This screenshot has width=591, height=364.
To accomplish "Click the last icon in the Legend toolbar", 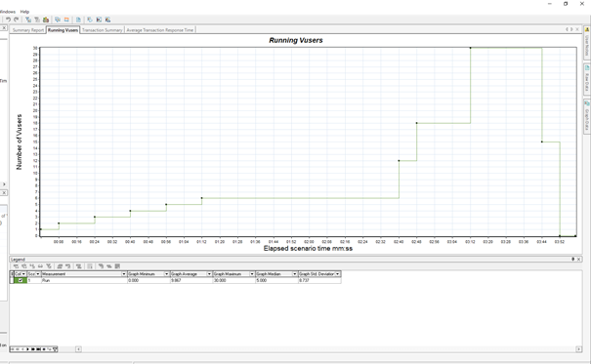I will [x=117, y=266].
